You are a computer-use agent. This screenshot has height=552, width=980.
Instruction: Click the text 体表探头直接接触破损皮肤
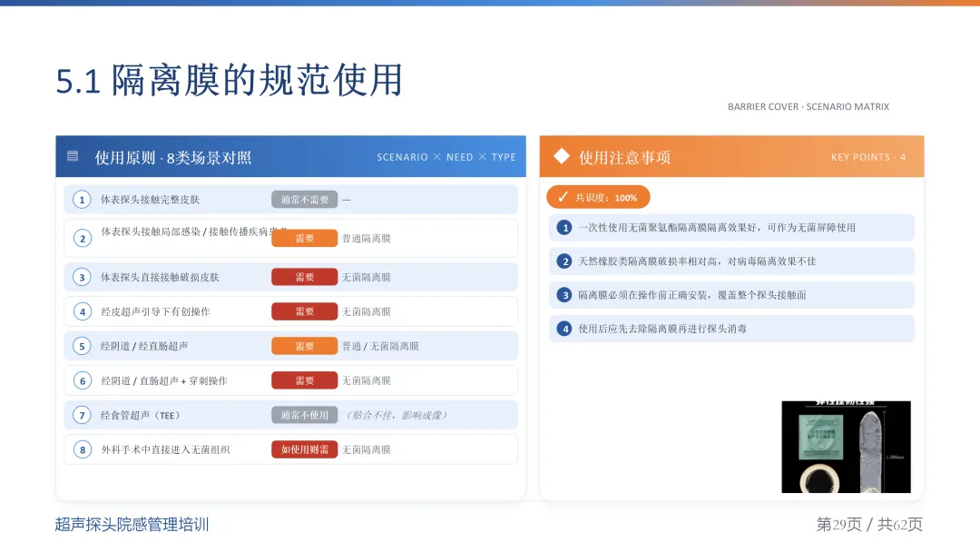point(160,277)
